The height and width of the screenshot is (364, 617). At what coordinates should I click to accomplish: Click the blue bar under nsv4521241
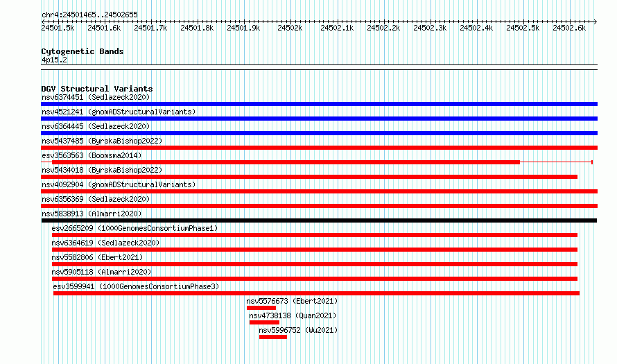(x=319, y=119)
